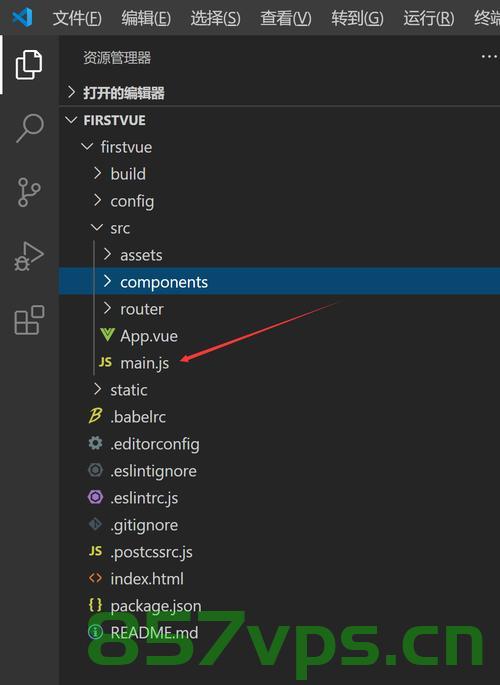Open the .eslintrc.js file
This screenshot has height=685, width=500.
279,498
